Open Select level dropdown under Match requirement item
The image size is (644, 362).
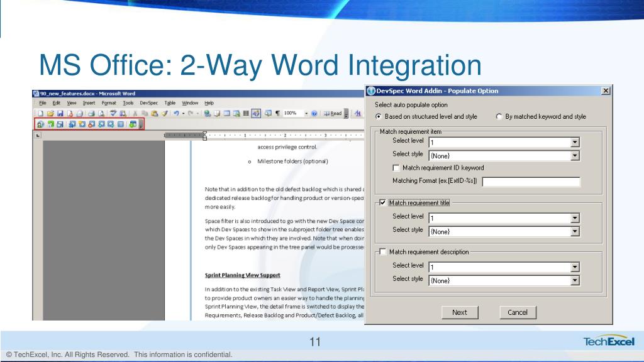575,143
